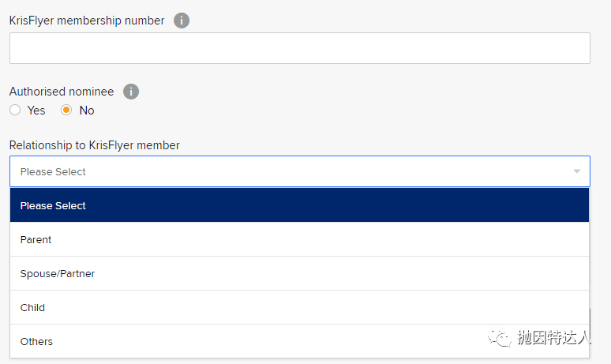611x364 pixels.
Task: Select the Yes radio button circle
Action: click(15, 110)
